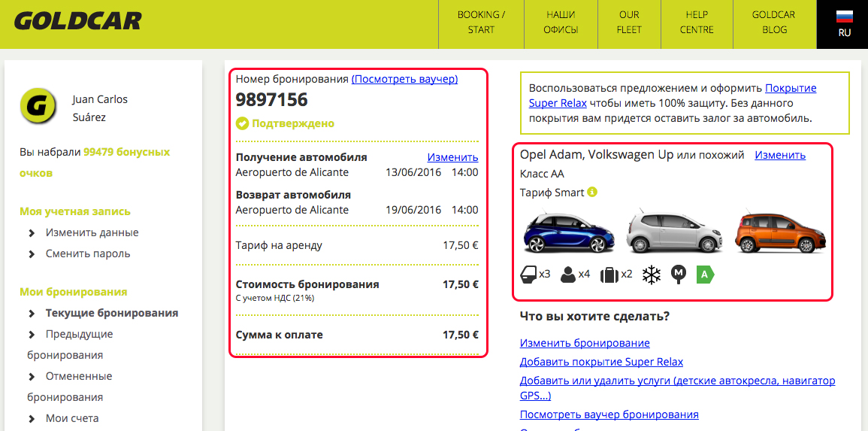The image size is (868, 431).
Task: Click Посмотреть ваучер link near booking number
Action: (x=404, y=78)
